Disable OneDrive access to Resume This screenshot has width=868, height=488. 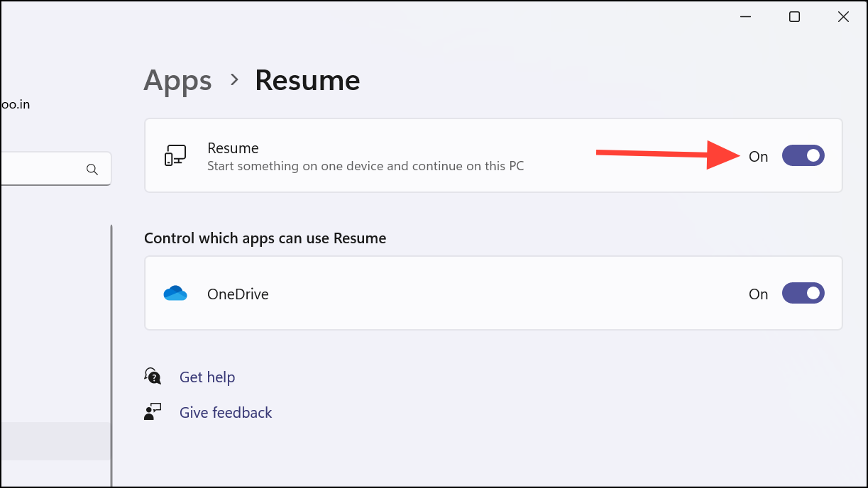(x=803, y=293)
